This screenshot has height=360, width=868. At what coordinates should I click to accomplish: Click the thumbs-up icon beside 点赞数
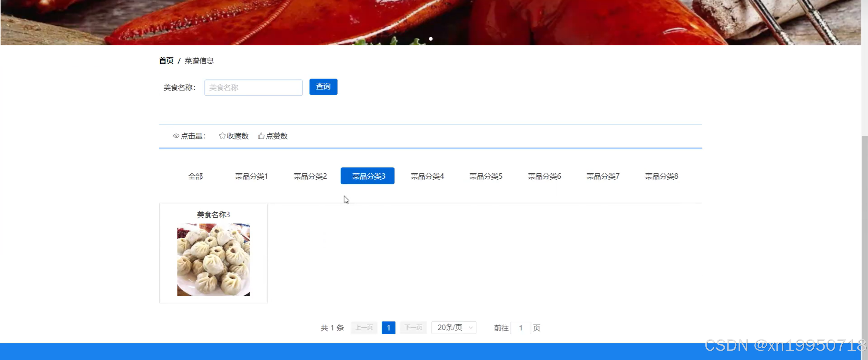261,136
